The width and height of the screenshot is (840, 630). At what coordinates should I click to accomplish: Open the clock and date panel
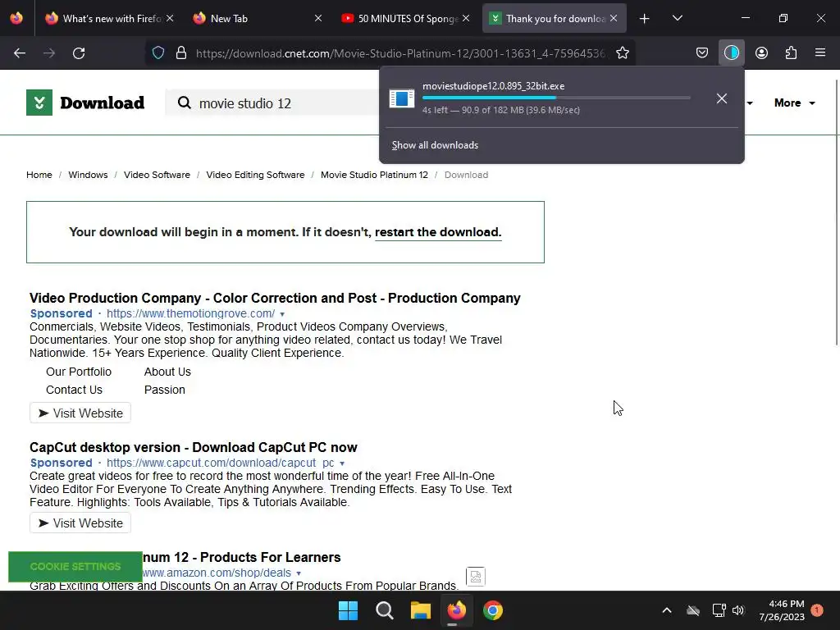[782, 610]
